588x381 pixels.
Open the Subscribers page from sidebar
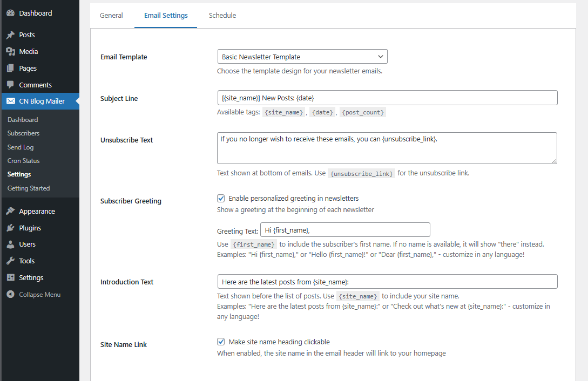pyautogui.click(x=23, y=133)
